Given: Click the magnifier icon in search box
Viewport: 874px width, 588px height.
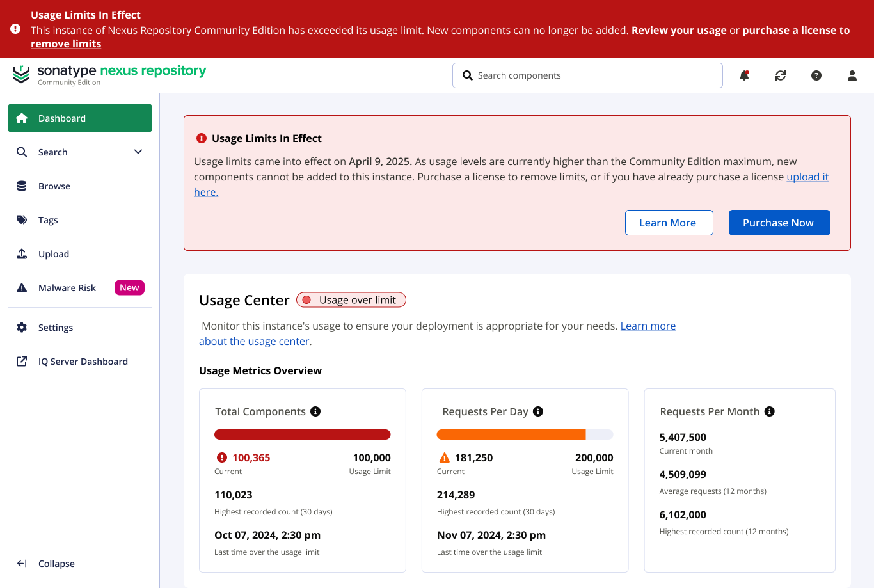Looking at the screenshot, I should (468, 75).
